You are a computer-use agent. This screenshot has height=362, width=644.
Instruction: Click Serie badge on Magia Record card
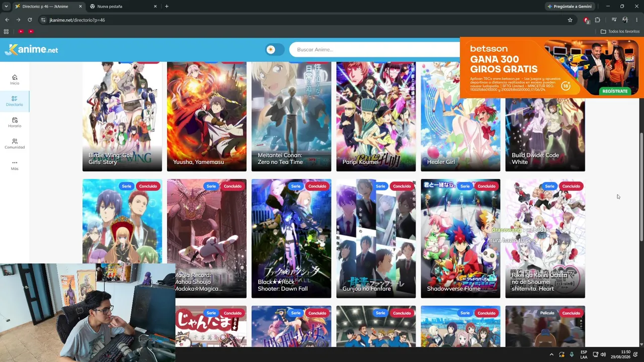pos(211,186)
